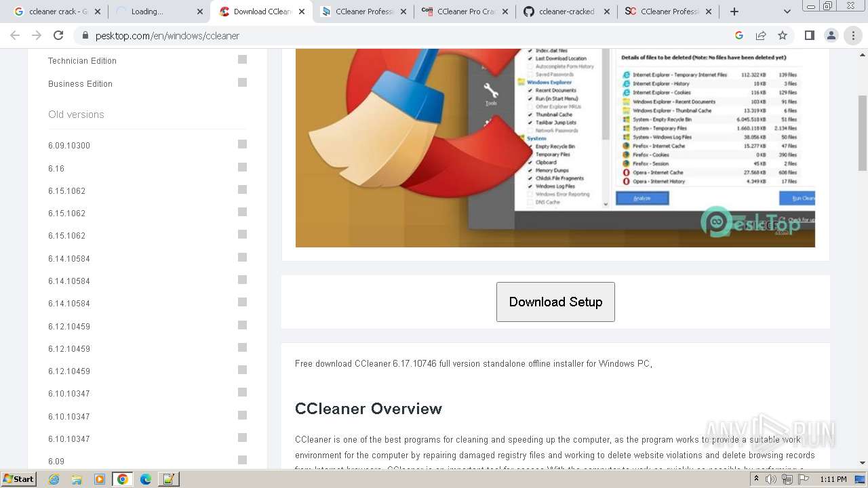Show hidden system tray icons
The width and height of the screenshot is (868, 488).
click(756, 479)
